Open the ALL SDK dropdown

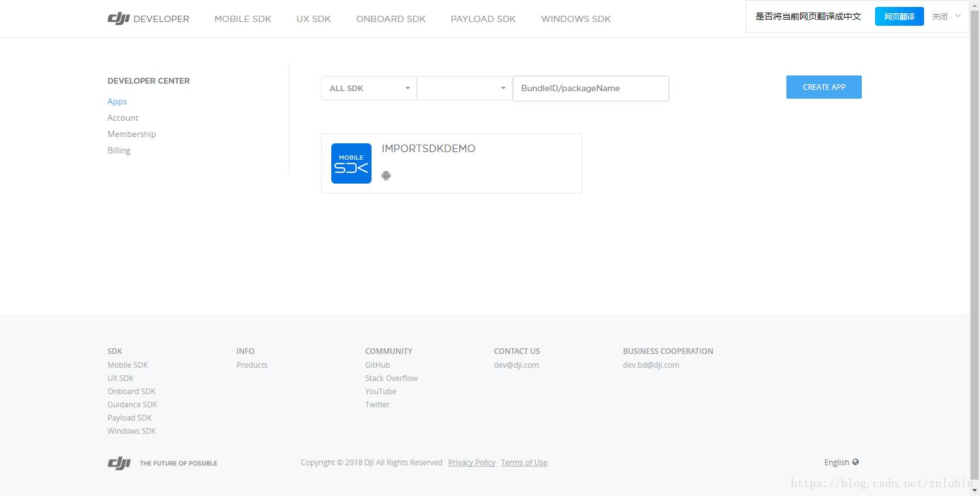(x=369, y=88)
